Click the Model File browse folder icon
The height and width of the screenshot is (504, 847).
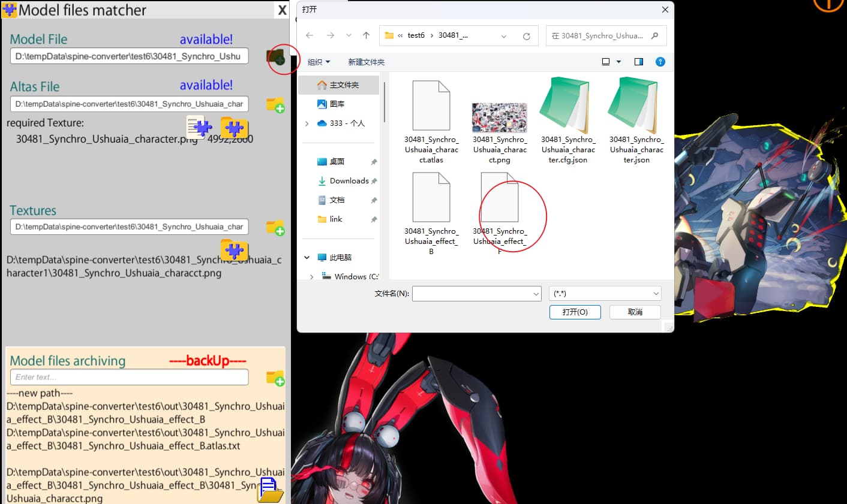276,58
